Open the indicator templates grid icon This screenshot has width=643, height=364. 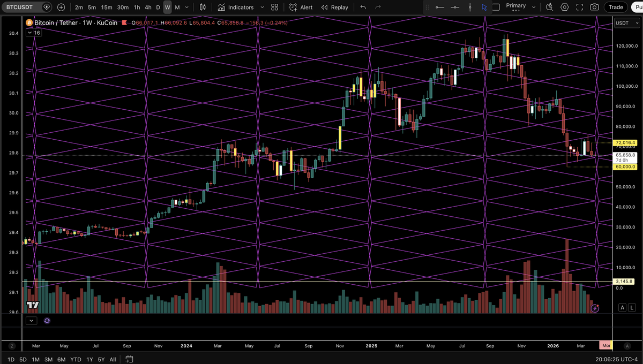click(x=274, y=7)
